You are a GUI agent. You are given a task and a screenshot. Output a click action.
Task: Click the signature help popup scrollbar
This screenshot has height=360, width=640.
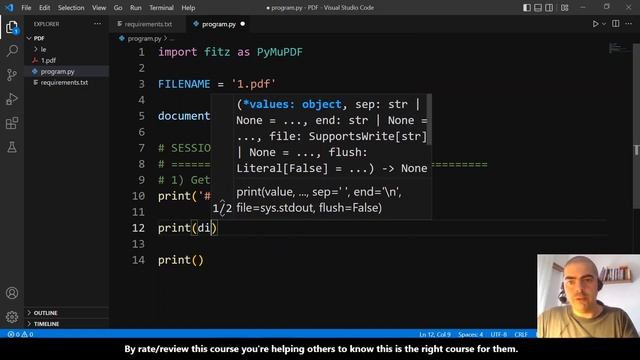[429, 120]
